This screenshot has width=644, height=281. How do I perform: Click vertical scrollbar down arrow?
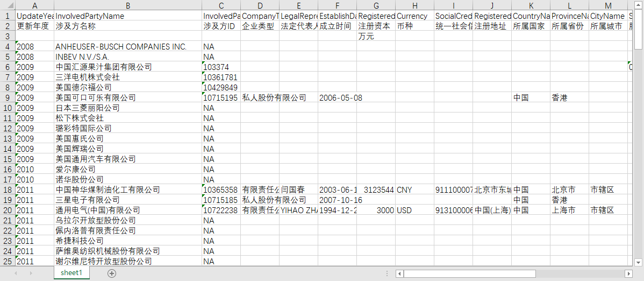(x=638, y=262)
